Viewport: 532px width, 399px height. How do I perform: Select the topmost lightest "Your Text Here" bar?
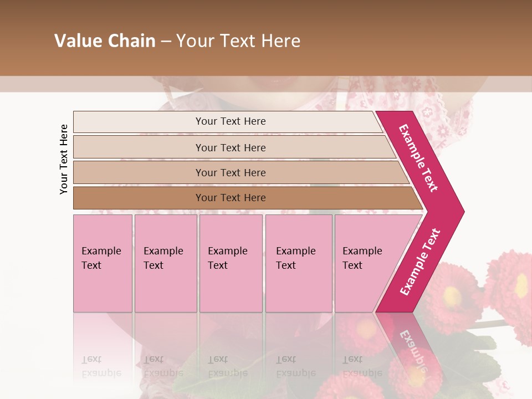pos(230,121)
